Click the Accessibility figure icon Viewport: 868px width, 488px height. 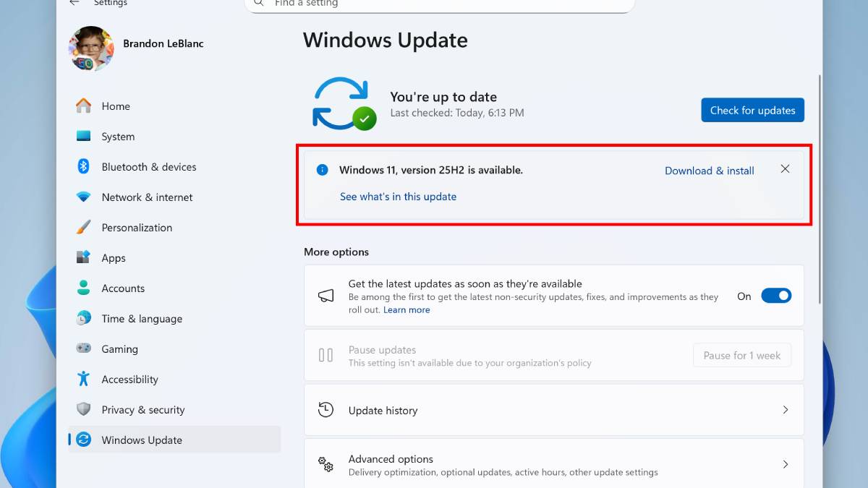[x=84, y=379]
